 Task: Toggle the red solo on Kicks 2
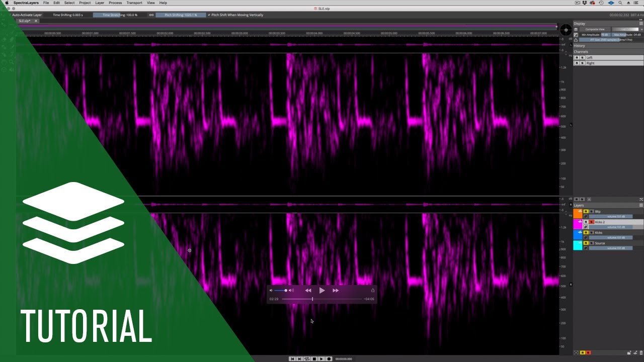point(591,222)
